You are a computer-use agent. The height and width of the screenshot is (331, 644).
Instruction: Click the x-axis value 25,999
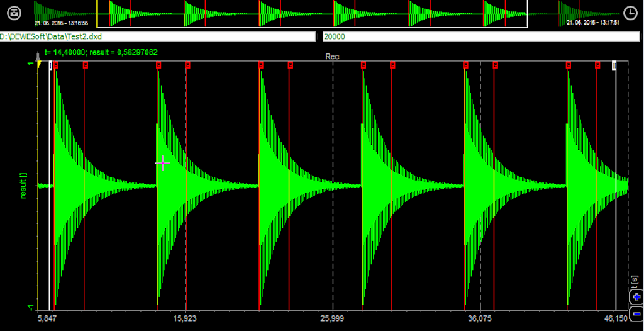pyautogui.click(x=333, y=318)
